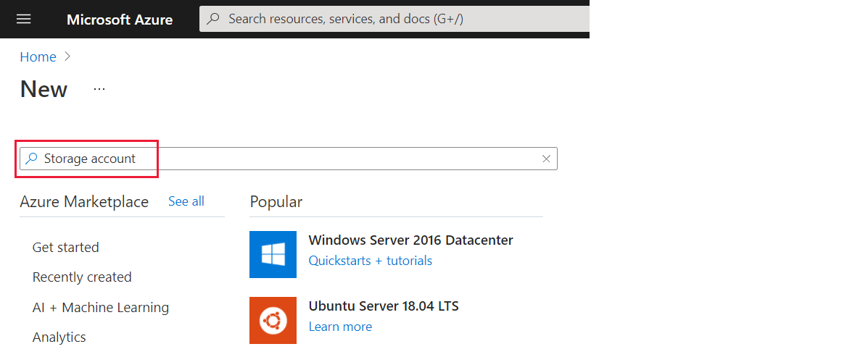Open the hamburger portal menu

(x=24, y=20)
